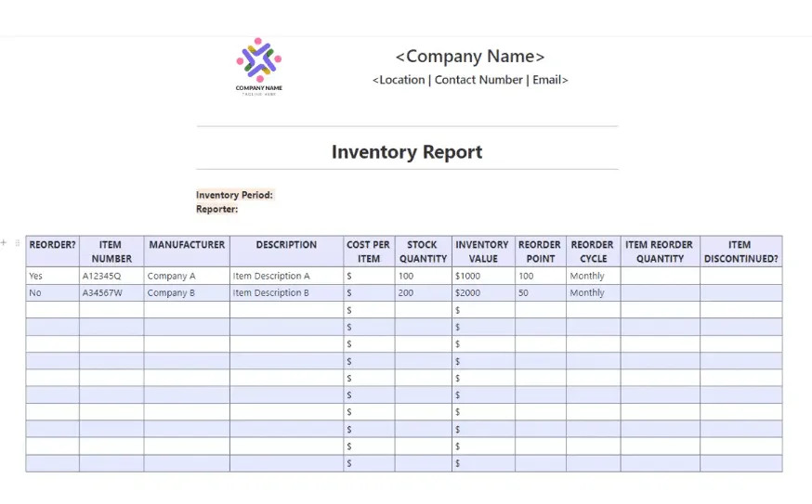
Task: Click the Monthly cell in second row
Action: (594, 293)
